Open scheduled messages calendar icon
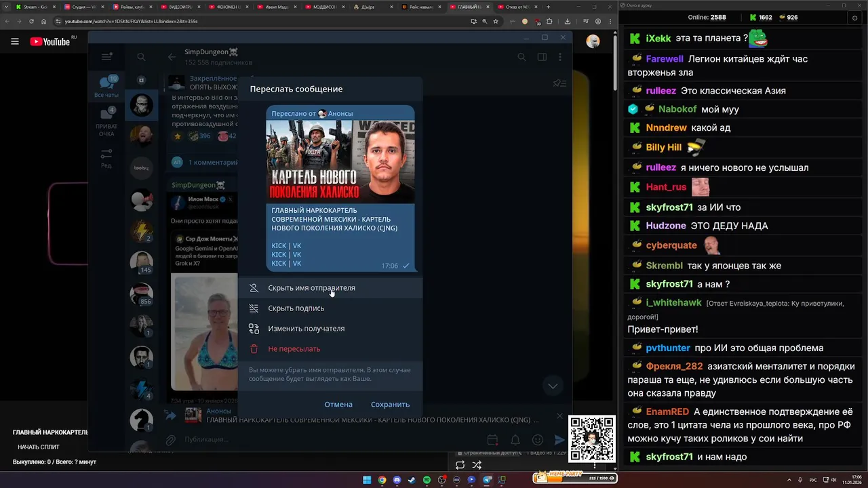This screenshot has height=488, width=868. (493, 440)
